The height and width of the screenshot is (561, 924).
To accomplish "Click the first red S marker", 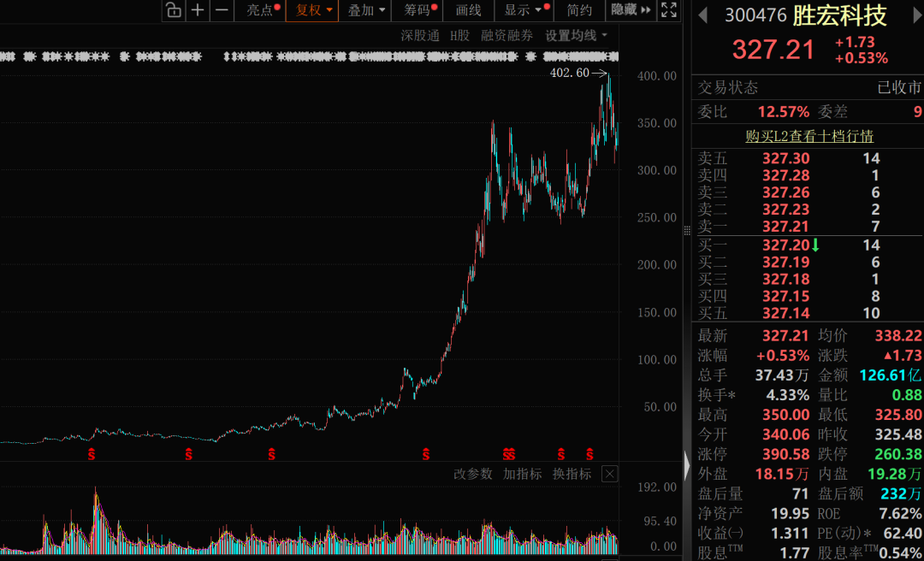I will (92, 454).
